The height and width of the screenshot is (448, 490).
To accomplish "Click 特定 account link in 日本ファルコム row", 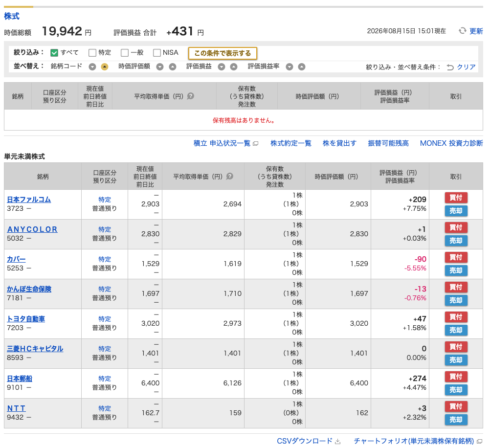I will click(x=105, y=200).
